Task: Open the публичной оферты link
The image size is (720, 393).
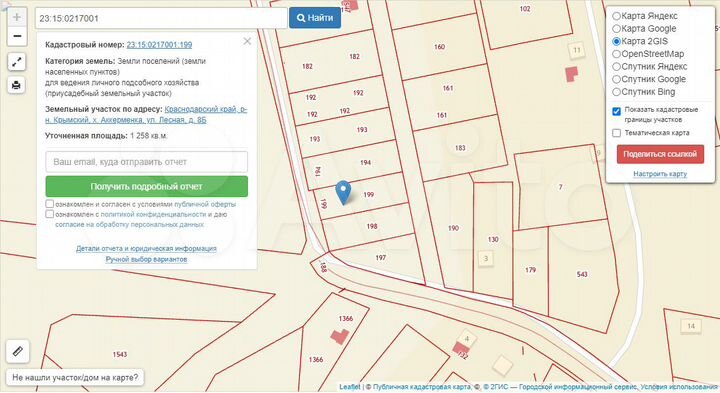Action: [205, 204]
